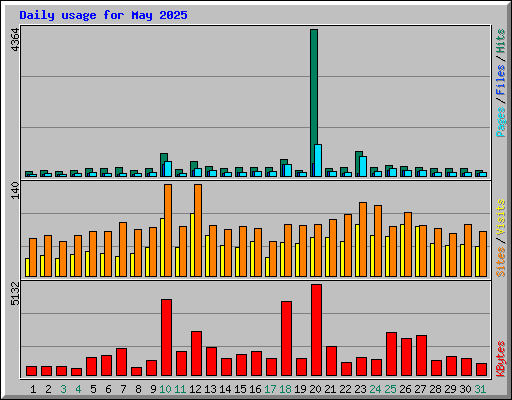Click the yellow bar for day 12

192,245
